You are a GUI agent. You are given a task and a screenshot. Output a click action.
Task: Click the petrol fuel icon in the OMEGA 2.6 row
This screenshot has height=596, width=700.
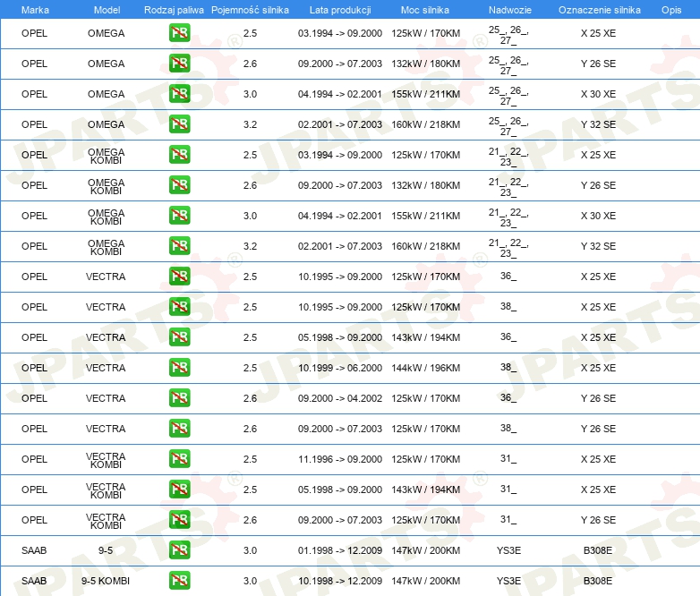(179, 64)
